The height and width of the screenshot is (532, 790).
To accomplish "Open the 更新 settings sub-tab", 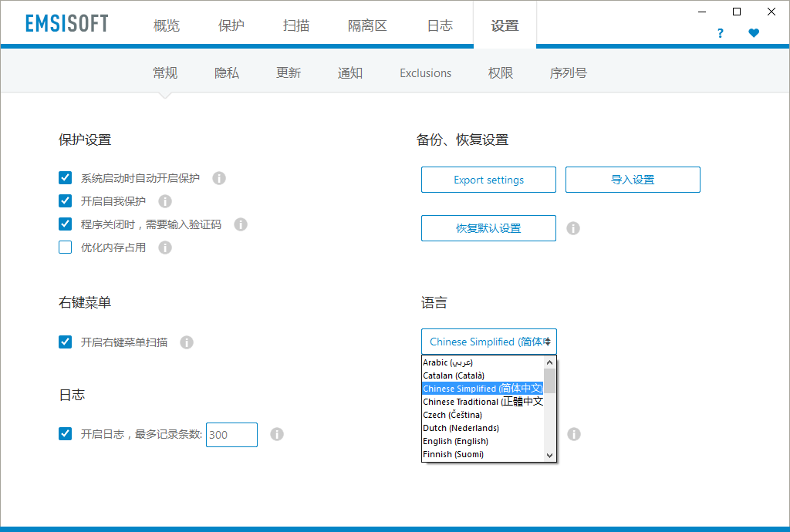I will coord(289,73).
